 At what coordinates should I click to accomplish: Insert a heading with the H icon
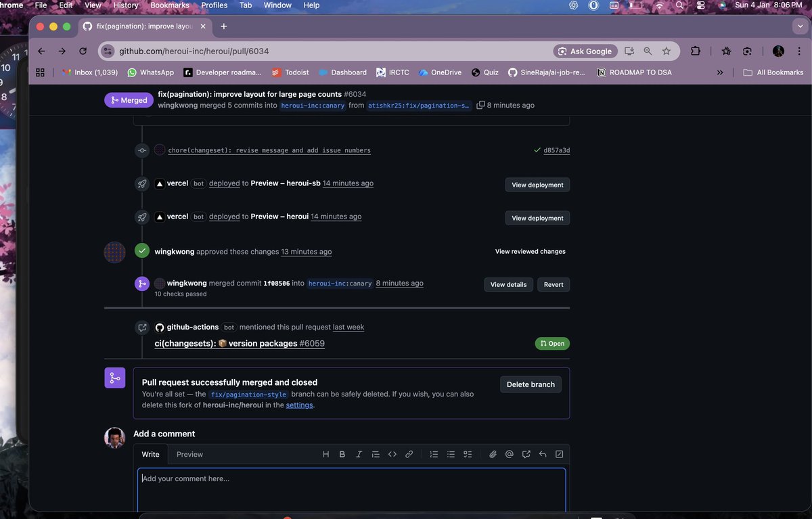325,455
